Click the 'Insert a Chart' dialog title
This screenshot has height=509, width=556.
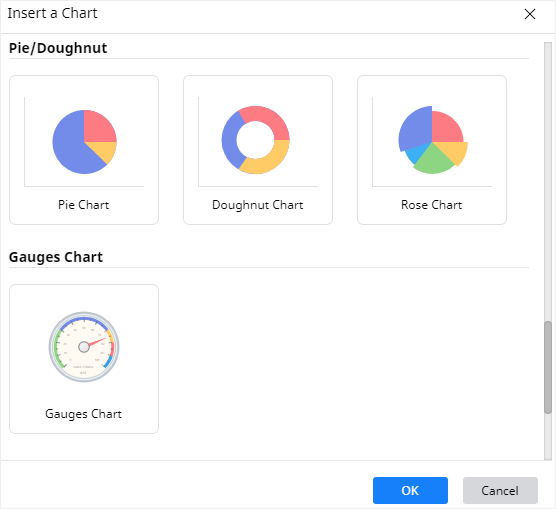(x=52, y=13)
